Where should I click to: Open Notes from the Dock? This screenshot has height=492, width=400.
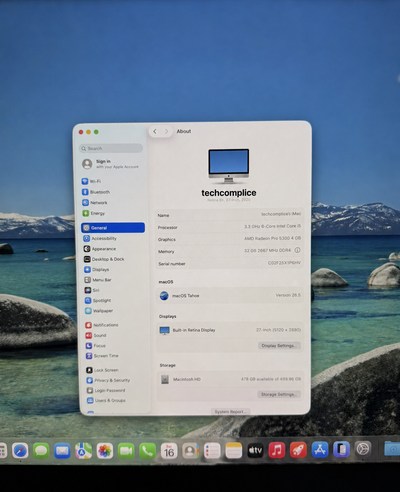[234, 451]
